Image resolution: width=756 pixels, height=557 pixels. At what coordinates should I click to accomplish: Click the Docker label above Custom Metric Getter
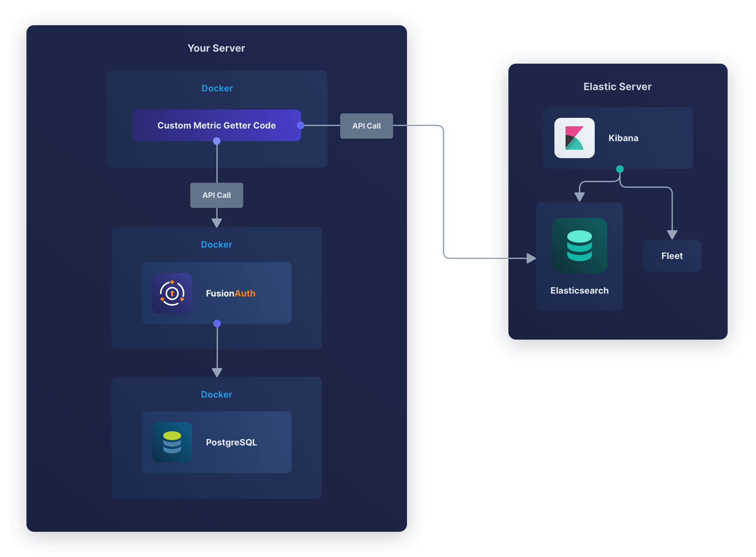pos(217,88)
